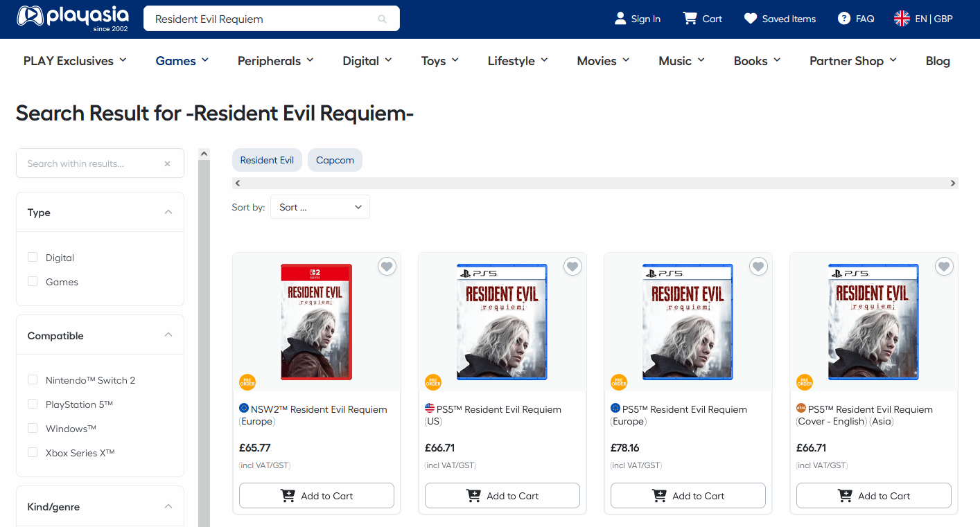The width and height of the screenshot is (980, 527).
Task: Open the PS5 Europe cover thumbnail
Action: click(x=688, y=322)
